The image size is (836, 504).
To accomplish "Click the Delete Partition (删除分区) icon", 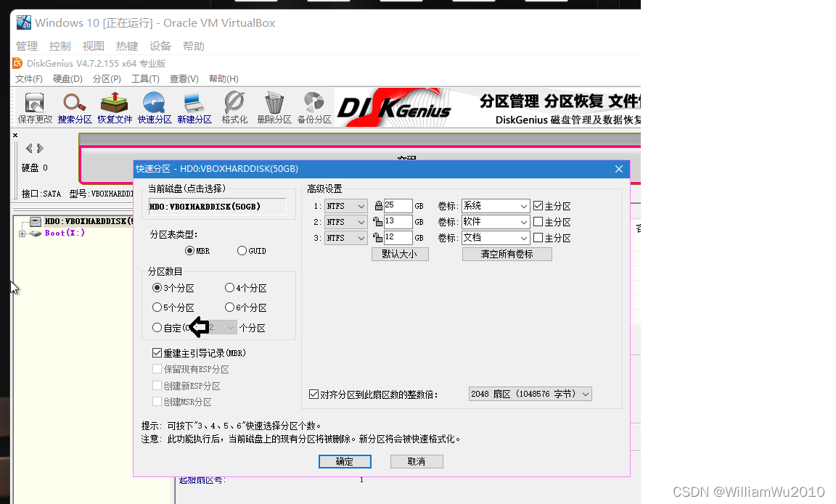I will click(x=274, y=108).
